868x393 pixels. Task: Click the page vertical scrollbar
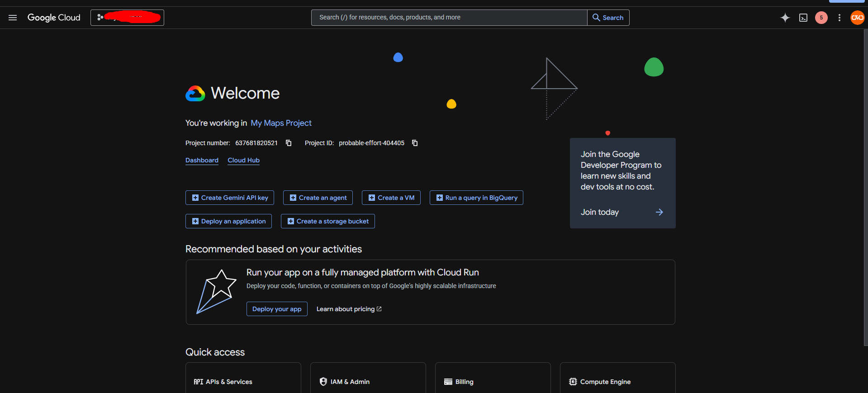point(866,188)
